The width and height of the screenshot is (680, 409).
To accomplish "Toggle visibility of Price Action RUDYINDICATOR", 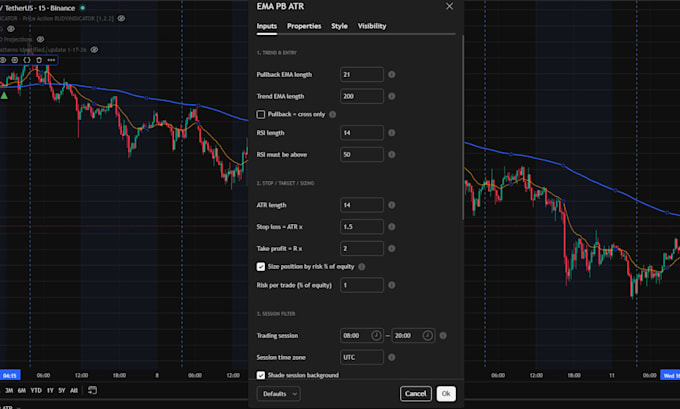I will click(121, 18).
